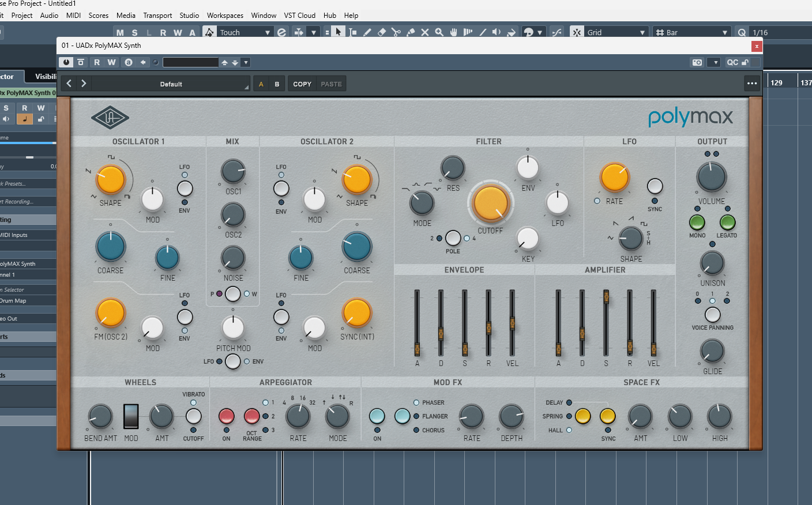Open the Default preset dropdown in PolyMAX
The width and height of the screenshot is (812, 505).
(171, 84)
